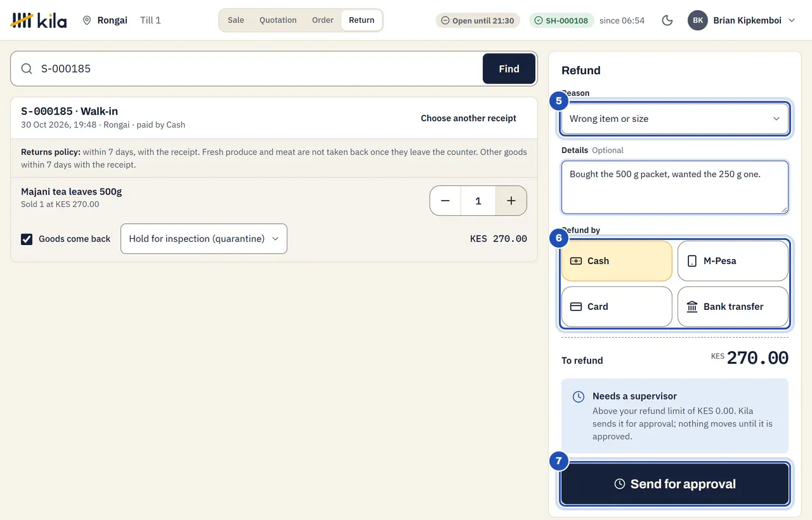
Task: Click the SH-000108 shift badge
Action: click(x=561, y=20)
